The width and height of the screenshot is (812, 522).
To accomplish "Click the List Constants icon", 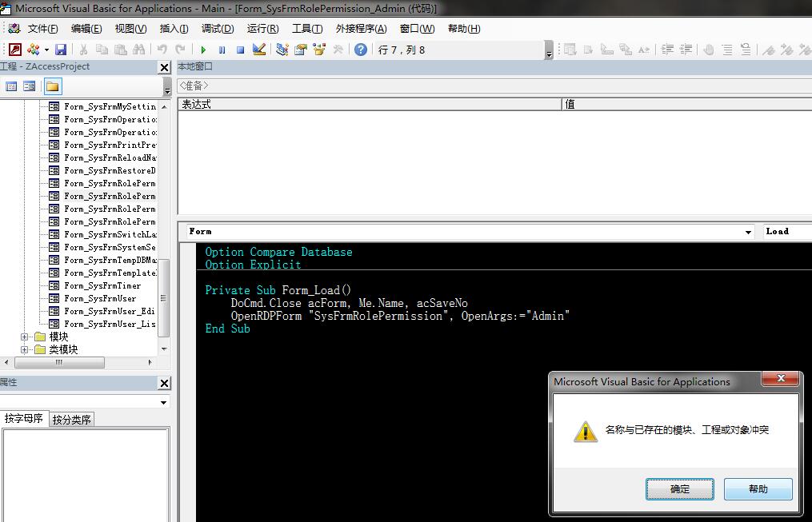I will (x=589, y=50).
